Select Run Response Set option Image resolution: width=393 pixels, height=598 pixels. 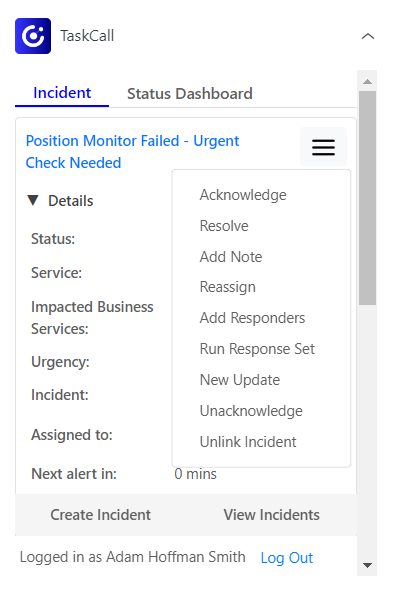257,349
